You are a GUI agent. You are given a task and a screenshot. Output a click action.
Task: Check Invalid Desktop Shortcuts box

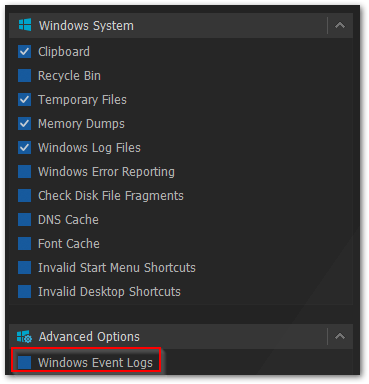click(24, 292)
